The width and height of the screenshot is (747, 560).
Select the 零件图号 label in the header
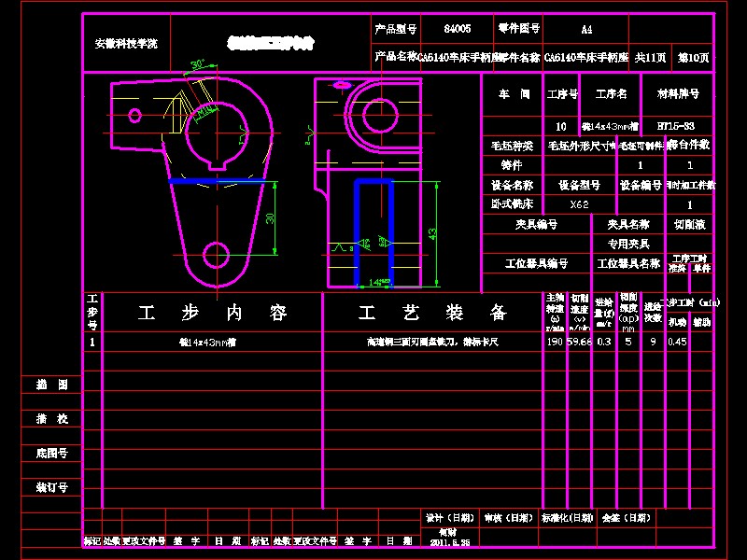[x=519, y=29]
